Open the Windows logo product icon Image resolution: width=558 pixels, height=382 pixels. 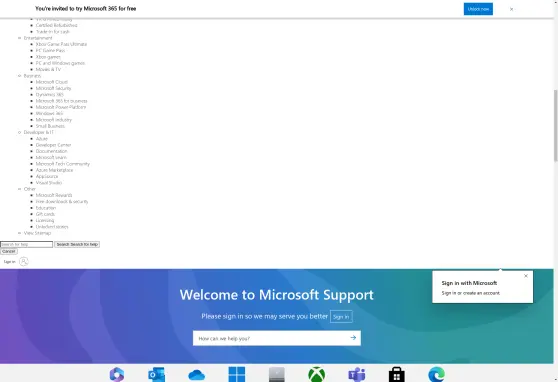tap(237, 375)
